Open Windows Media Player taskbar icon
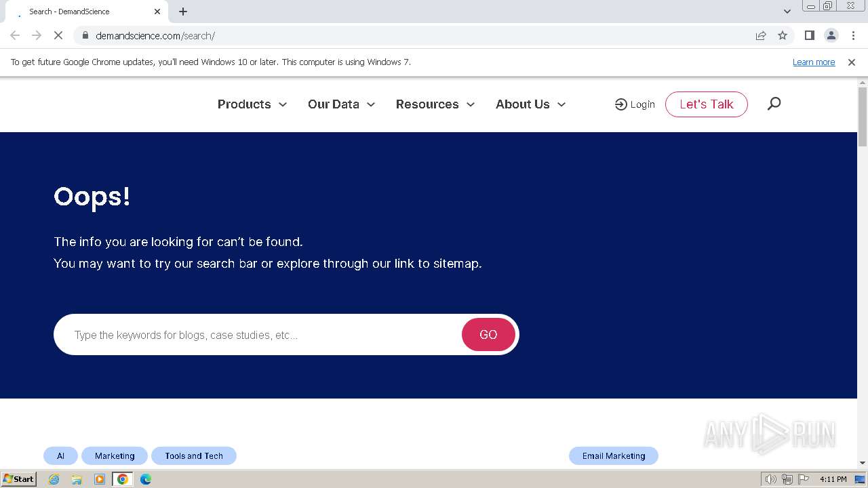868x488 pixels. (x=100, y=479)
